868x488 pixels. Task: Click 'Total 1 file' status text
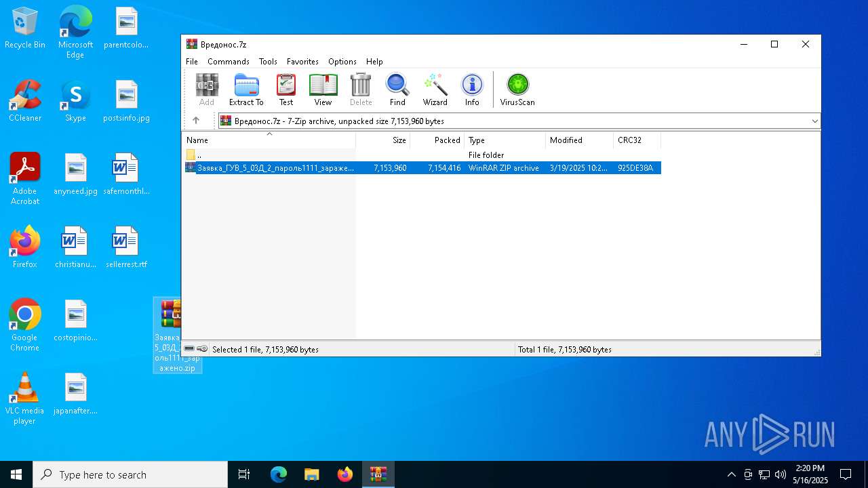click(565, 350)
